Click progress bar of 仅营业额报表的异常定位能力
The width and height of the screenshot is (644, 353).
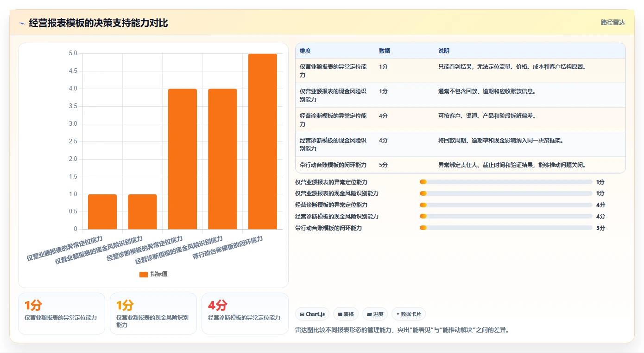(506, 182)
